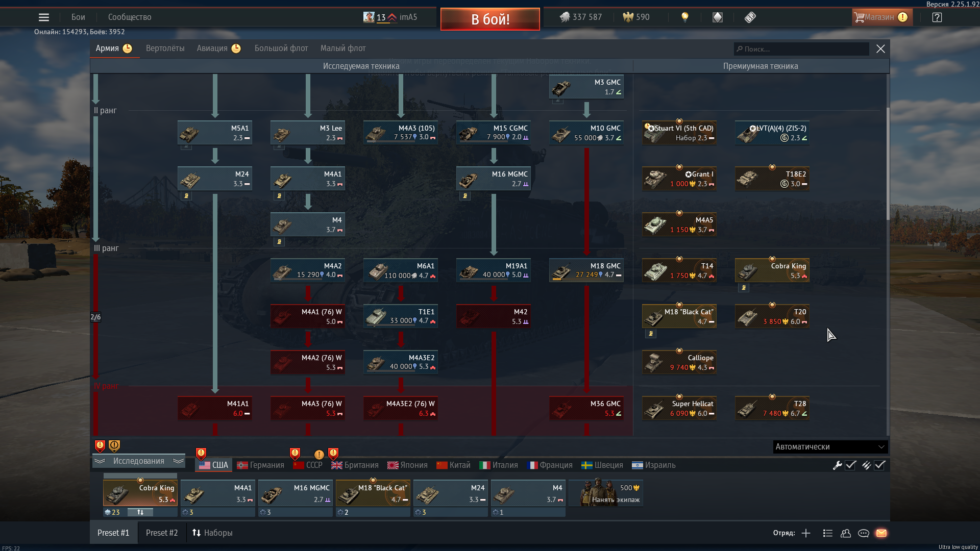Viewport: 980px width, 551px height.
Task: Click the wrench auto-repair icon
Action: tap(837, 465)
